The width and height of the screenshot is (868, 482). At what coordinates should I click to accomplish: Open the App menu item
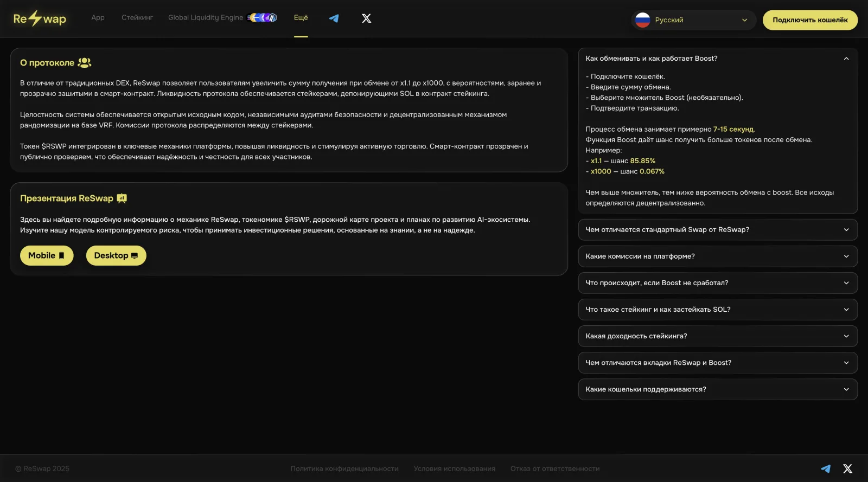pos(98,17)
